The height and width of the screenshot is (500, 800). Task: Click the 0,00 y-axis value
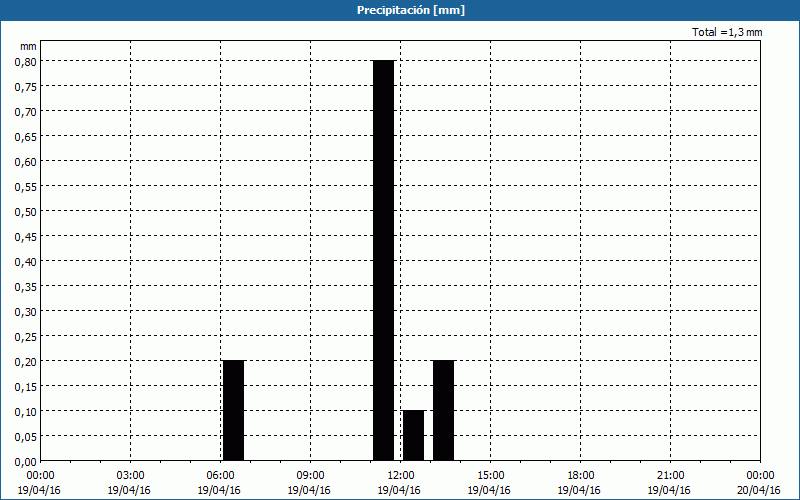[x=26, y=461]
